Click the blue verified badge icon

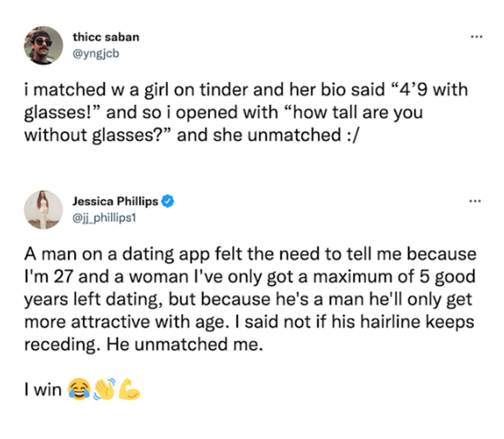(167, 201)
